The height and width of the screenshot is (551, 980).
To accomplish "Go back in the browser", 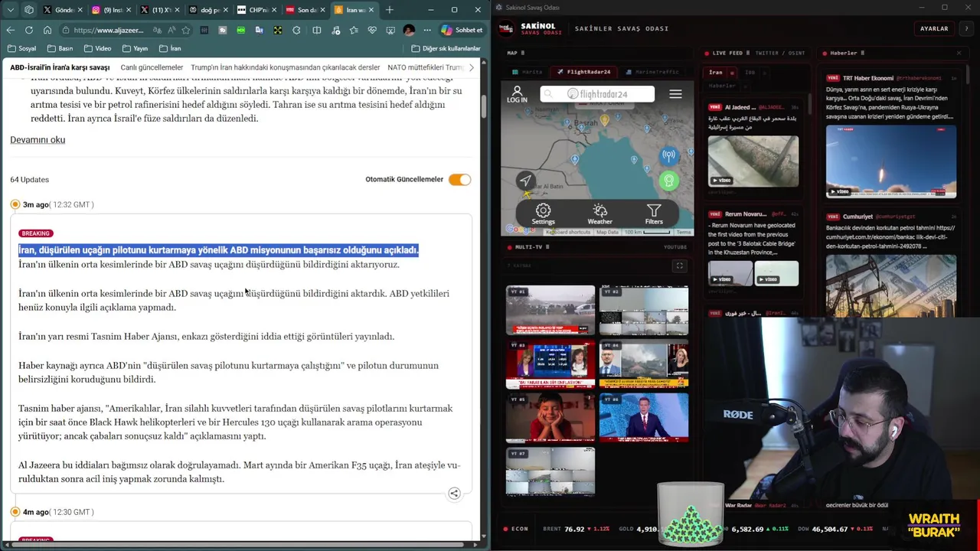I will [x=11, y=30].
